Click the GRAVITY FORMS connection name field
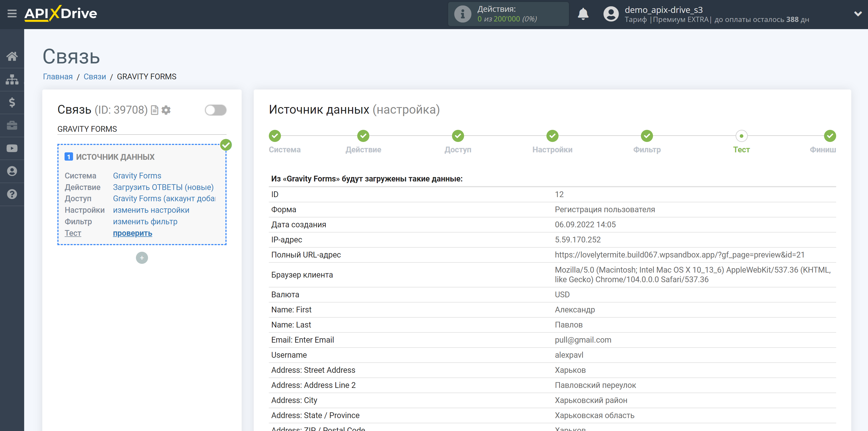This screenshot has width=868, height=431. (142, 129)
